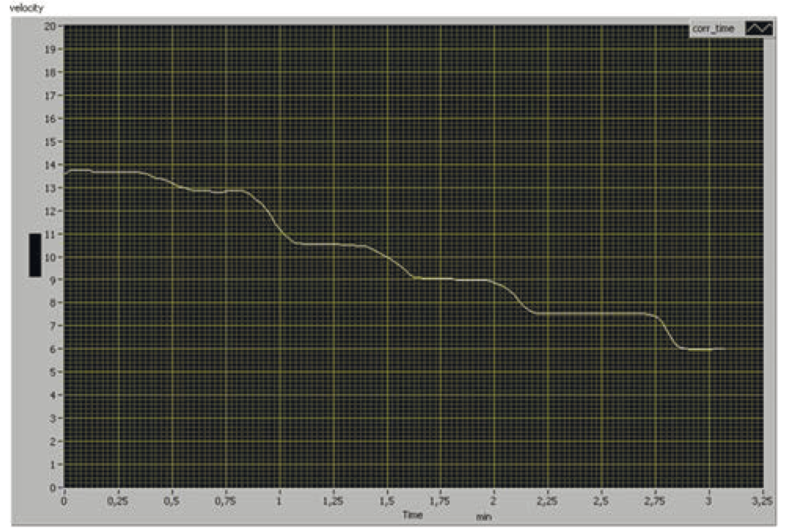Click the x-axis value 2,75
788x532 pixels.
point(656,500)
